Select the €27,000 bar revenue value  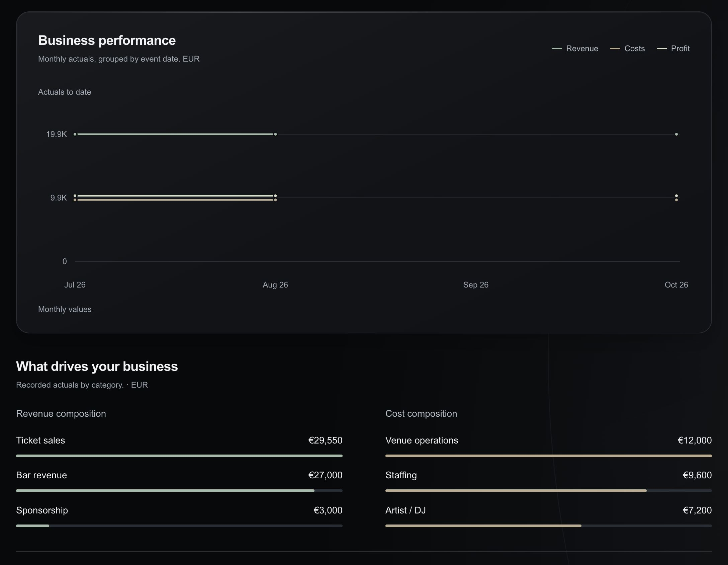click(325, 475)
